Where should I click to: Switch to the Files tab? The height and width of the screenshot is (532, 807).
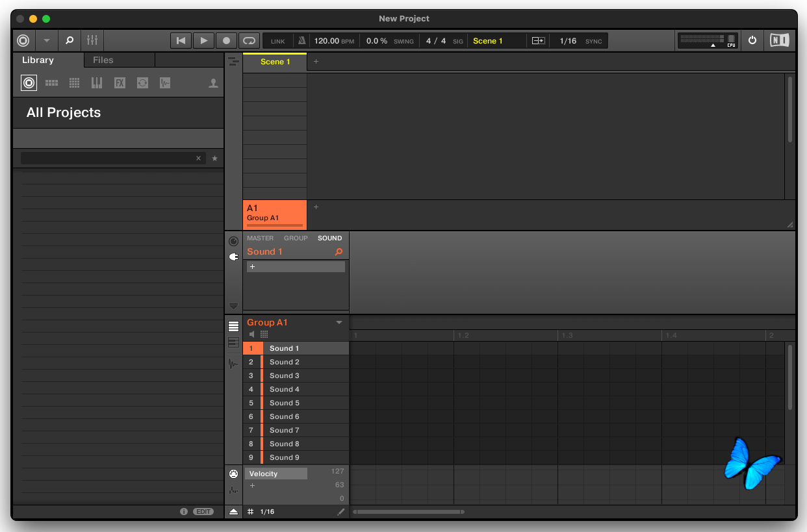click(x=103, y=60)
